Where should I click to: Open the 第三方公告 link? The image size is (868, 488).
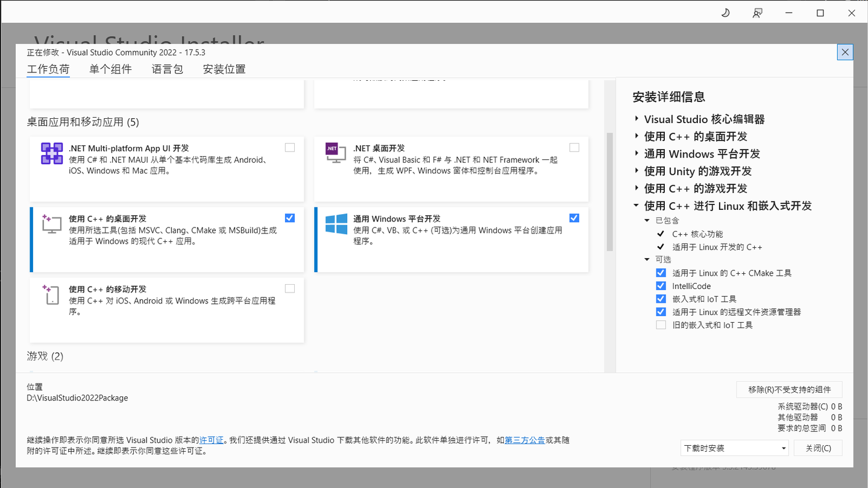524,440
